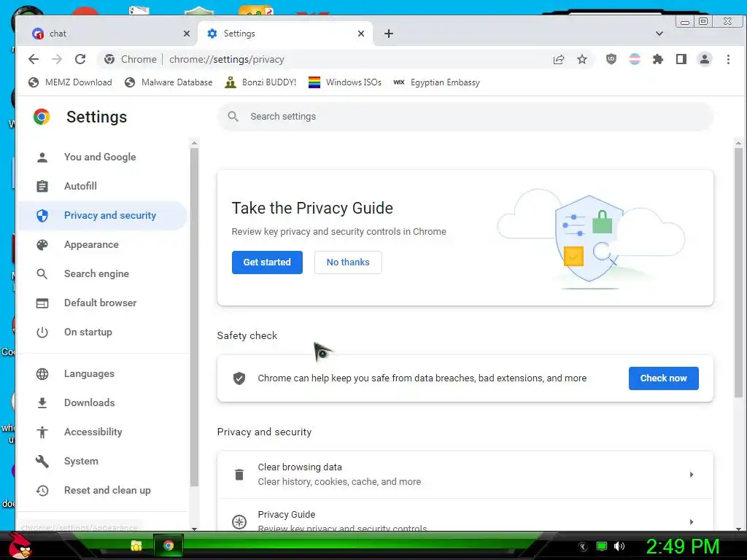Image resolution: width=747 pixels, height=560 pixels.
Task: Click the Privacy Guide compass icon
Action: (x=239, y=522)
